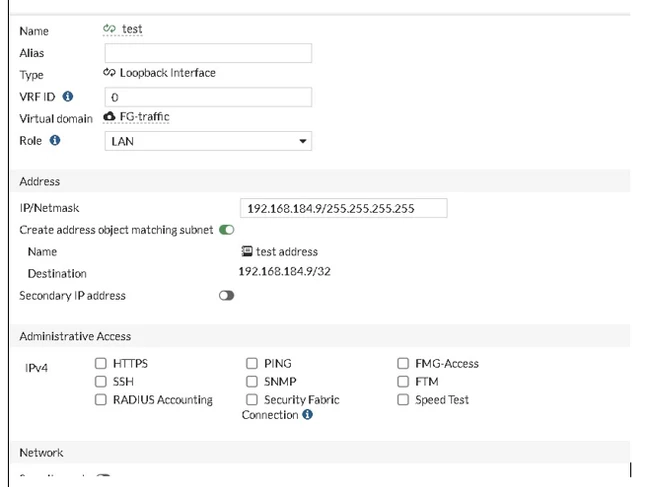Click the test address object icon
The height and width of the screenshot is (487, 651).
click(247, 251)
